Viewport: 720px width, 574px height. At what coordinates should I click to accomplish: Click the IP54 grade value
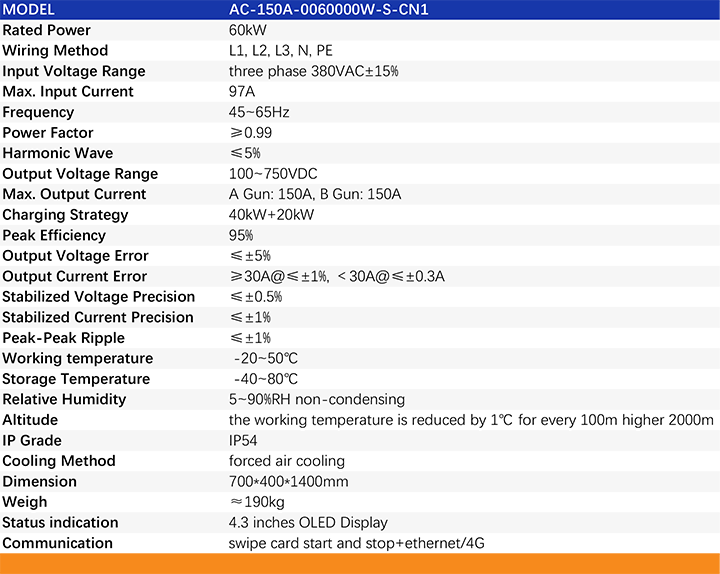pos(245,440)
